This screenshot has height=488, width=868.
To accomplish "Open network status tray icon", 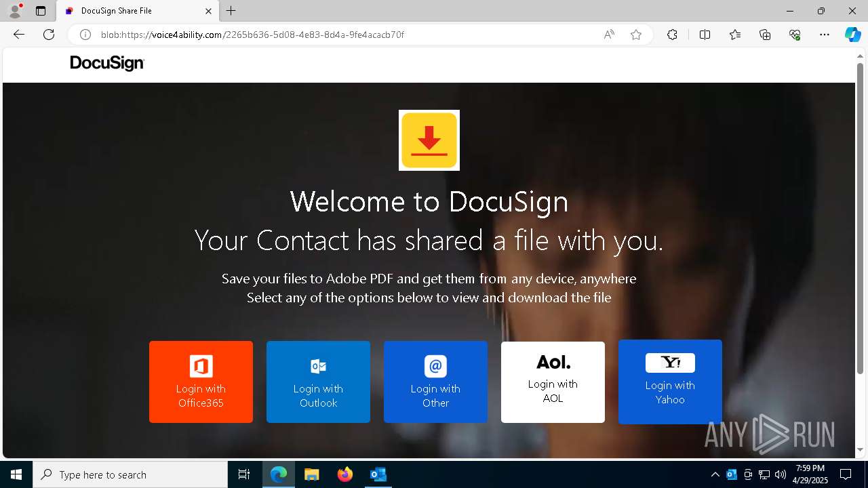I will click(764, 474).
